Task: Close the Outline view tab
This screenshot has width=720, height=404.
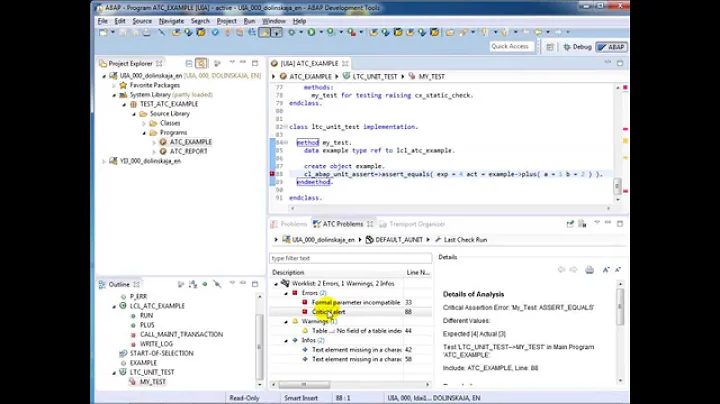Action: [136, 285]
